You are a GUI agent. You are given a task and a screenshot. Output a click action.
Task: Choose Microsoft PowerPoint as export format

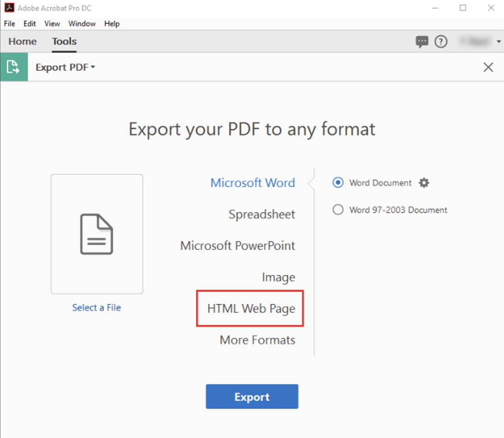(x=238, y=245)
